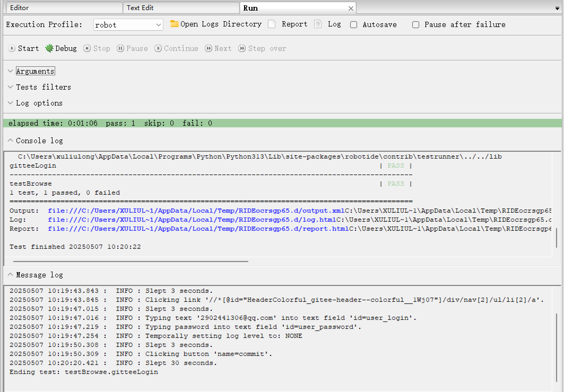Enable the Autosave checkbox
The image size is (564, 392).
[354, 25]
